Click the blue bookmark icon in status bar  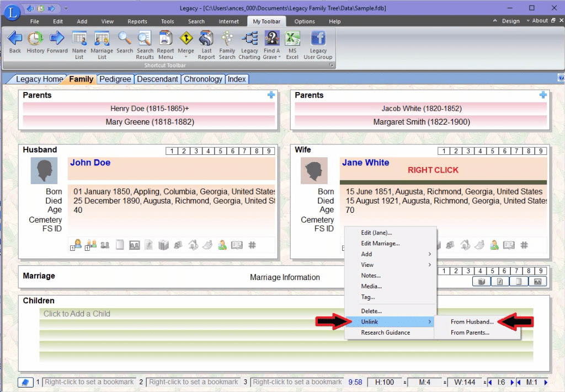25,382
